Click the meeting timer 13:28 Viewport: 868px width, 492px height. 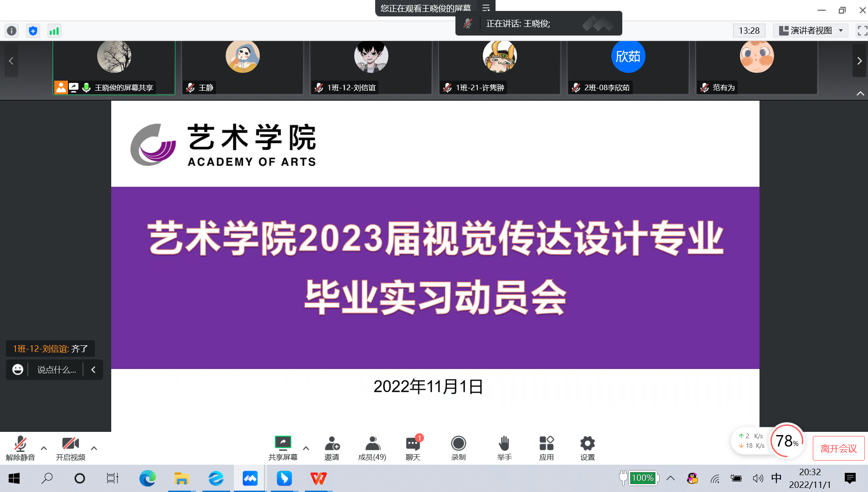pos(749,31)
